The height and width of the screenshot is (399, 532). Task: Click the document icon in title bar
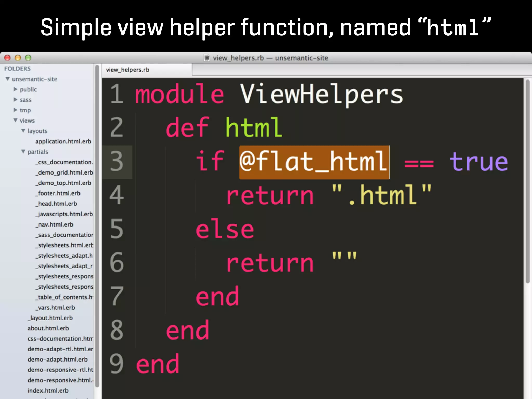207,58
